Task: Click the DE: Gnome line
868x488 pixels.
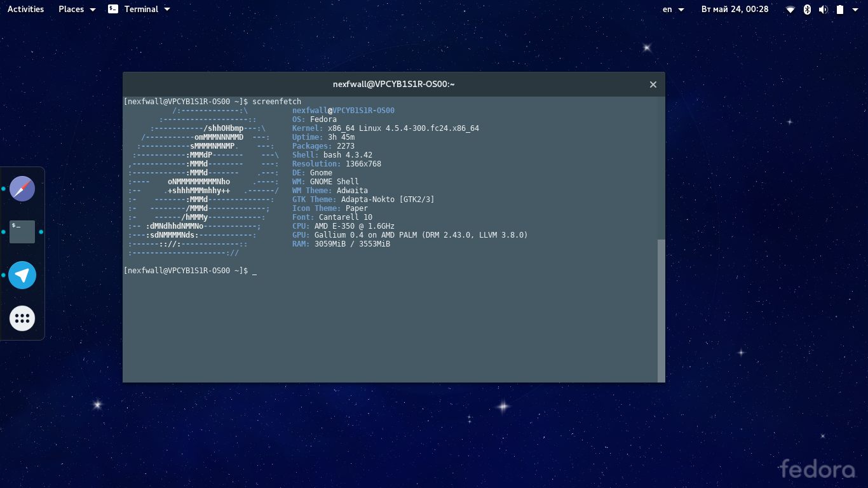Action: tap(312, 173)
